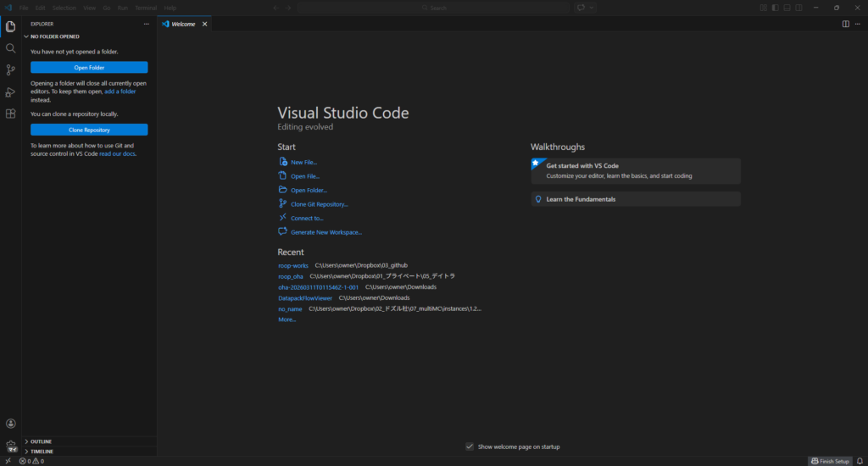Open the Run menu
The image size is (868, 466).
[x=122, y=8]
